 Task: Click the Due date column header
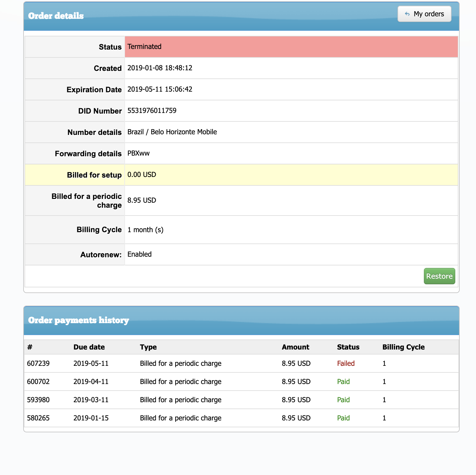89,347
